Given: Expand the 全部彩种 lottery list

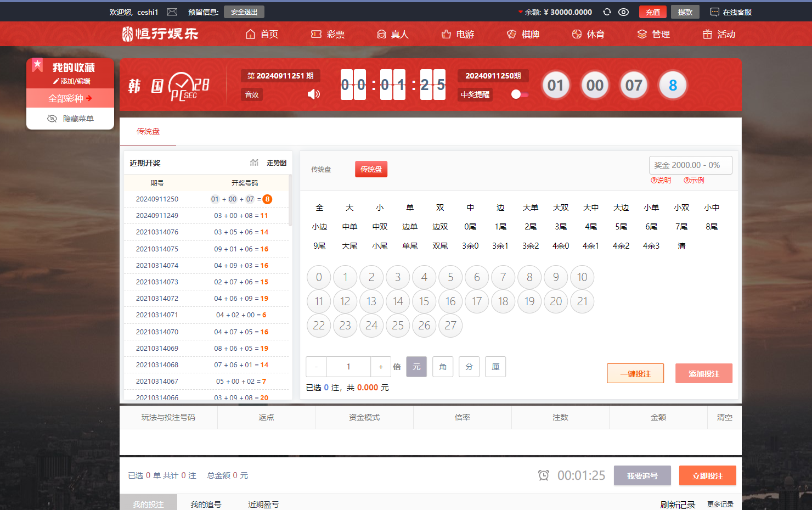Looking at the screenshot, I should [x=70, y=98].
